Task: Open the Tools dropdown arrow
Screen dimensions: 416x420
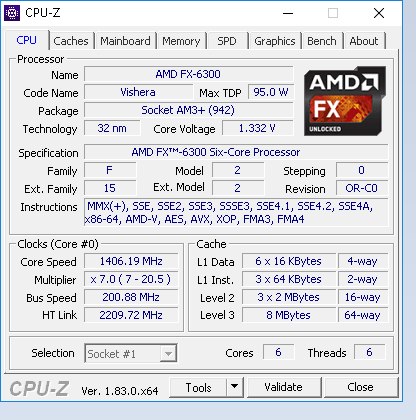Action: pos(235,387)
